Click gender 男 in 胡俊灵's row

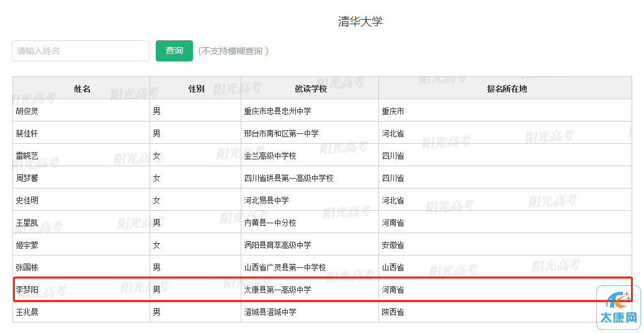point(156,111)
